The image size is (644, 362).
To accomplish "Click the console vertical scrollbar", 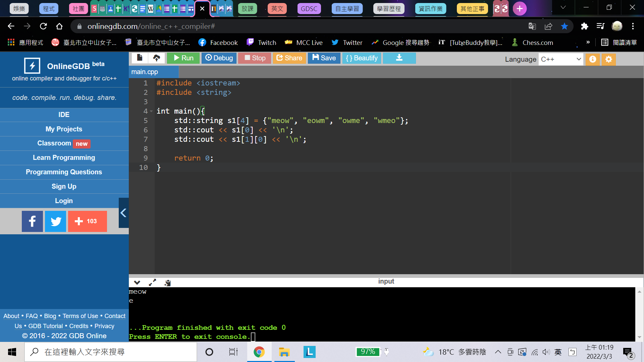I will click(639, 314).
